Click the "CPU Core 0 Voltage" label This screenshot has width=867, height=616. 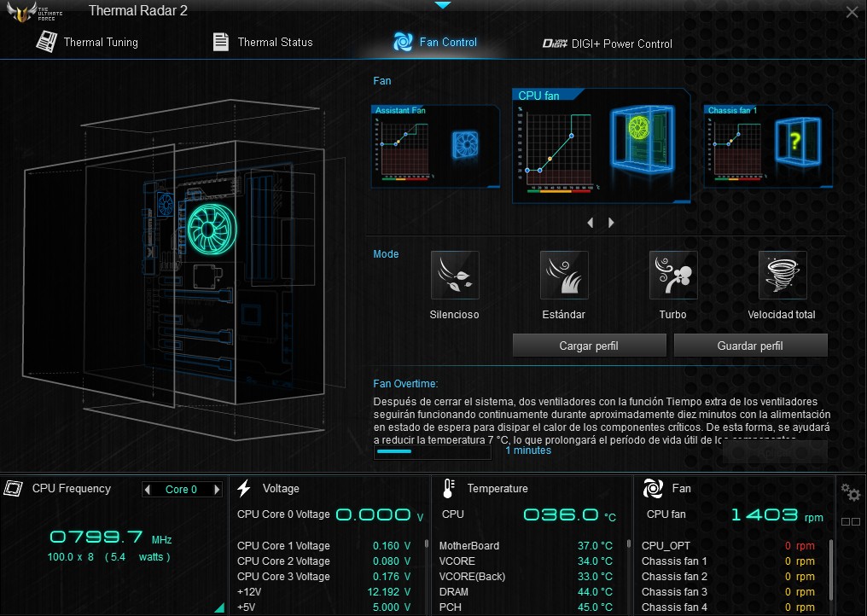coord(283,514)
